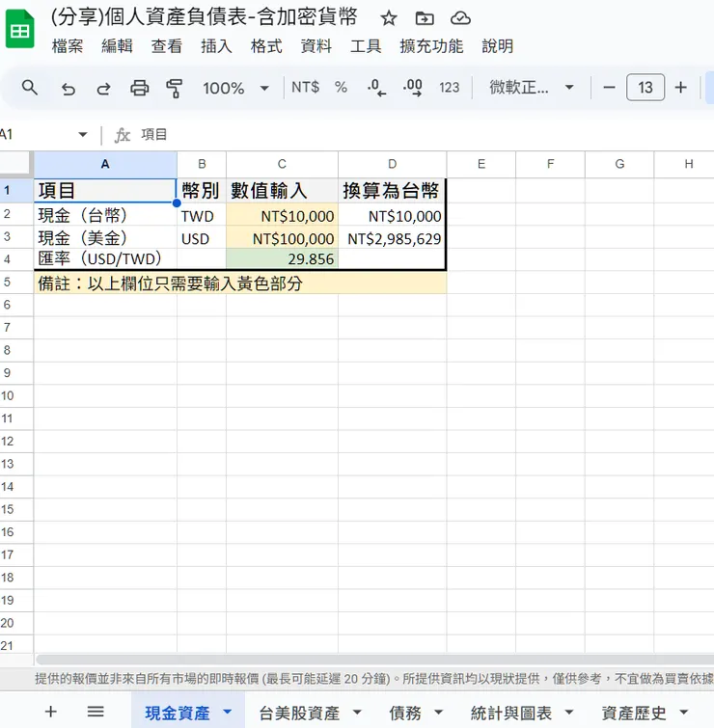
Task: Select green exchange rate cell 29.856
Action: pyautogui.click(x=282, y=258)
